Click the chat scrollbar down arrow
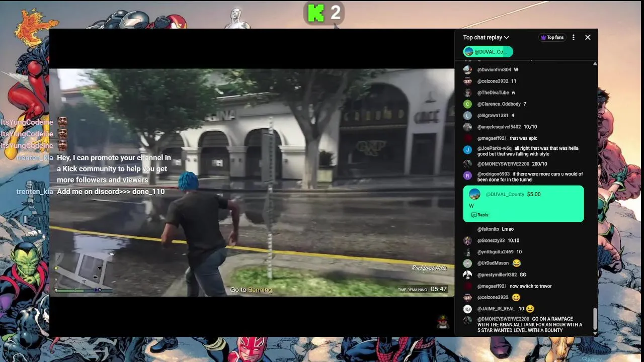This screenshot has width=644, height=362. 595,333
